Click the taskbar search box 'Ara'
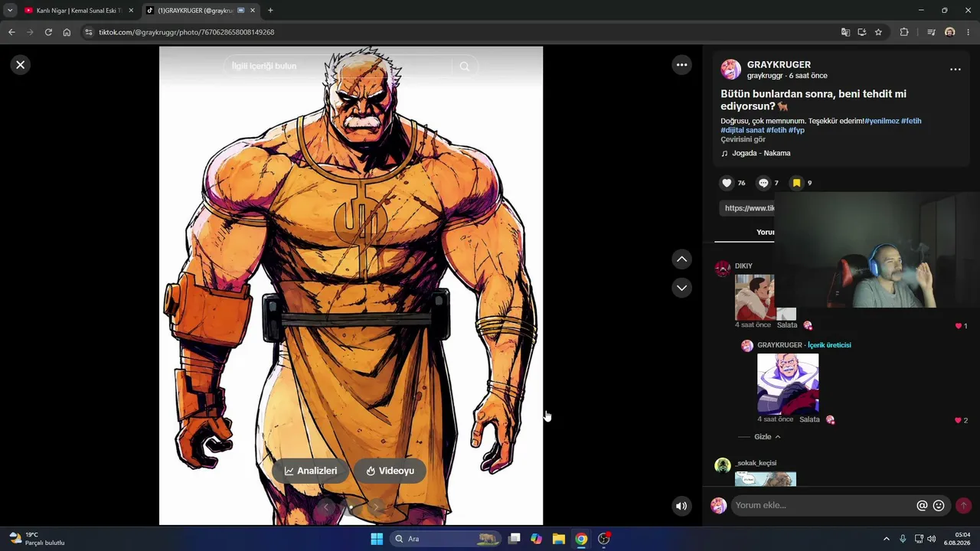The width and height of the screenshot is (980, 551). click(445, 539)
